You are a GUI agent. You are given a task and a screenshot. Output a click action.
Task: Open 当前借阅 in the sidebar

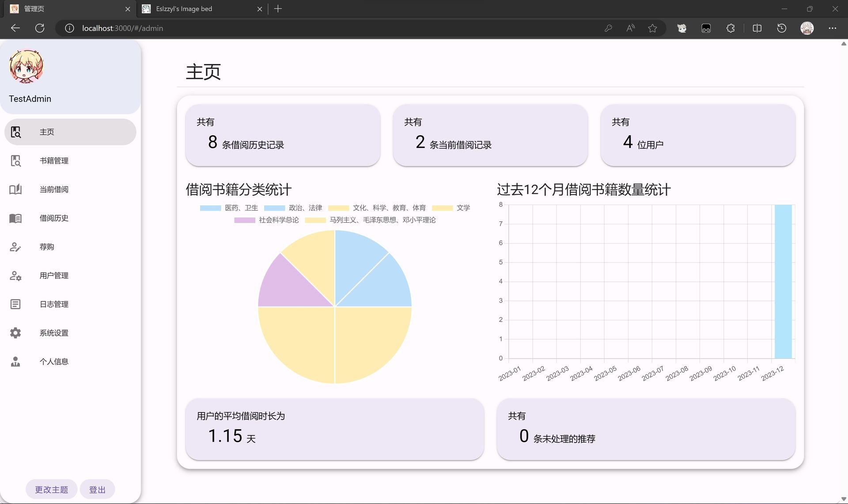click(70, 189)
